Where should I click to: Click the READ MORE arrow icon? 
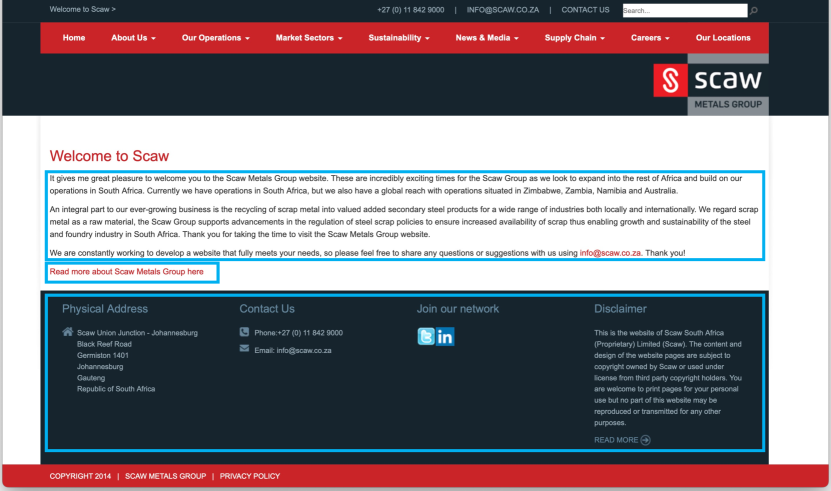pyautogui.click(x=646, y=440)
